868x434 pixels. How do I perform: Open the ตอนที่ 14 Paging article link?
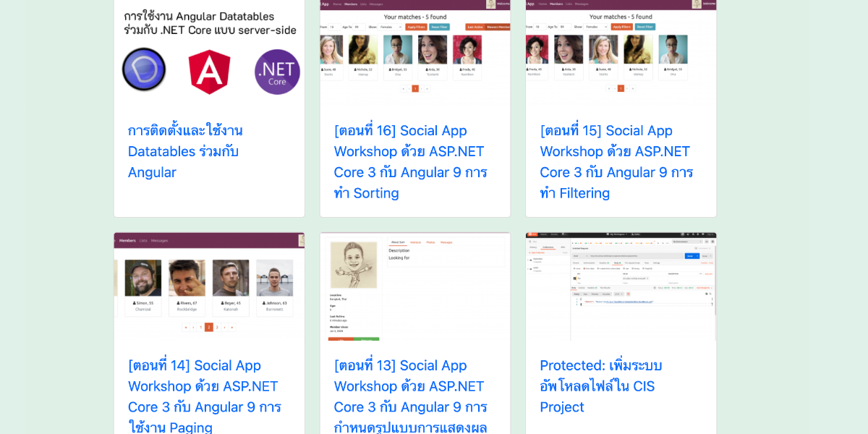[x=205, y=396]
